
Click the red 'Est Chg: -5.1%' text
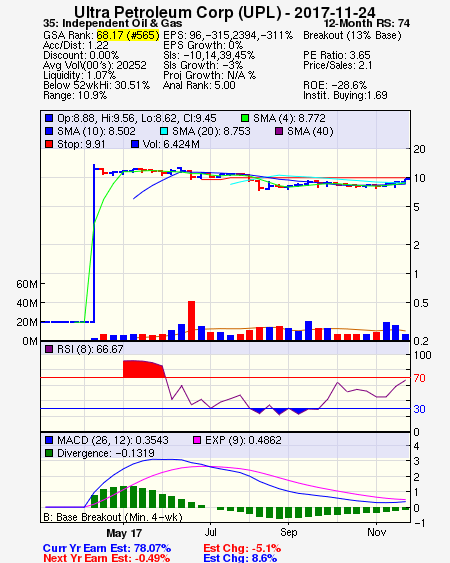(x=242, y=548)
